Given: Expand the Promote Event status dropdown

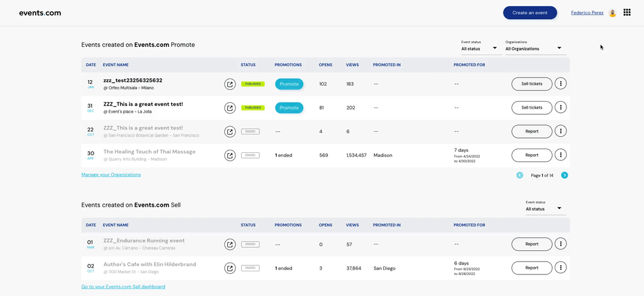Looking at the screenshot, I should (x=481, y=47).
